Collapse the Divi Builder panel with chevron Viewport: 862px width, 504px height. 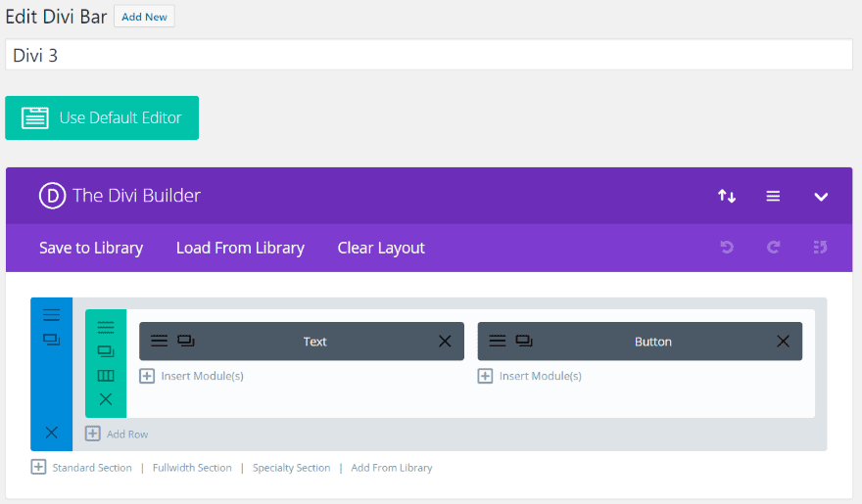coord(821,197)
